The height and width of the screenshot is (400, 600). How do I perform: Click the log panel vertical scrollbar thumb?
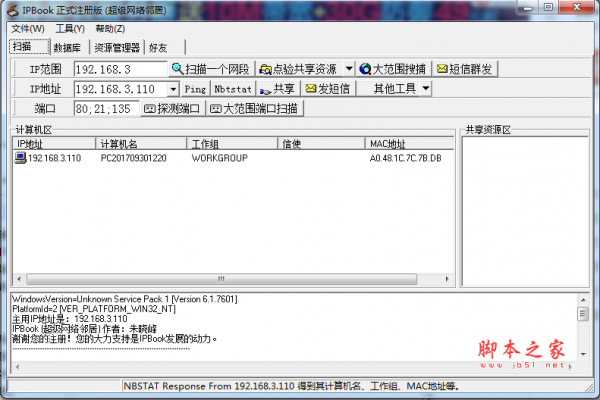pyautogui.click(x=583, y=314)
